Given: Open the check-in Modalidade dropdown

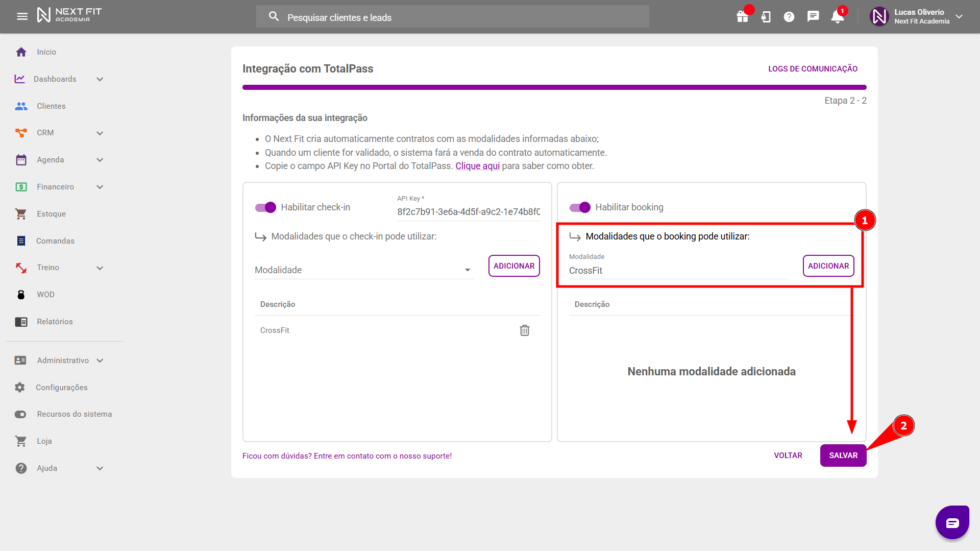Looking at the screenshot, I should click(364, 270).
